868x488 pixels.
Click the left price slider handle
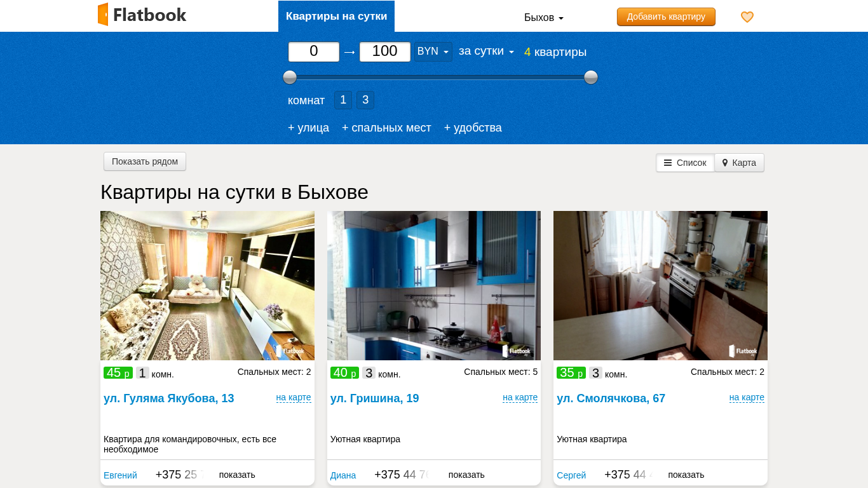pyautogui.click(x=290, y=78)
